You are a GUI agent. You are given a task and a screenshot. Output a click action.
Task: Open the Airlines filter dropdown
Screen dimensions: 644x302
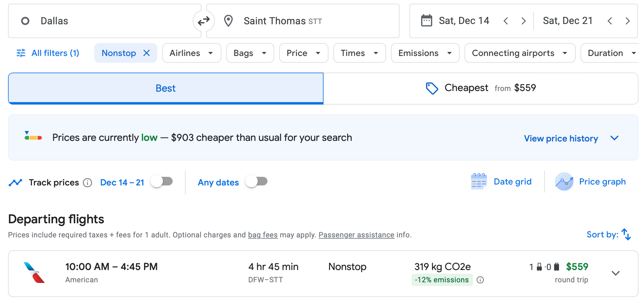pyautogui.click(x=191, y=53)
